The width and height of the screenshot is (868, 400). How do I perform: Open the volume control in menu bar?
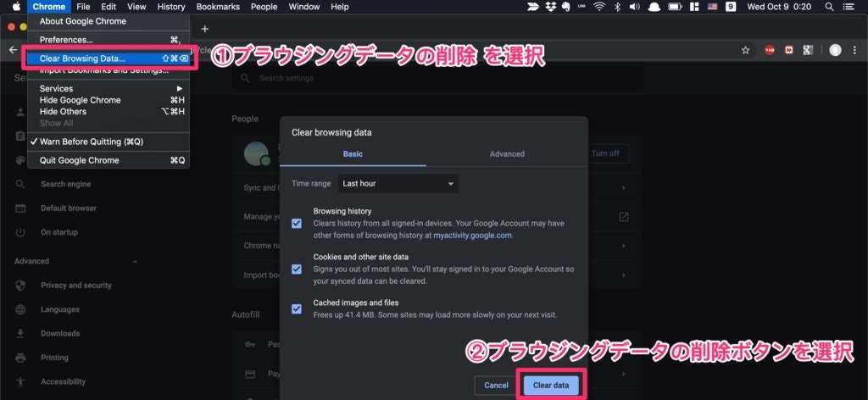(x=634, y=7)
